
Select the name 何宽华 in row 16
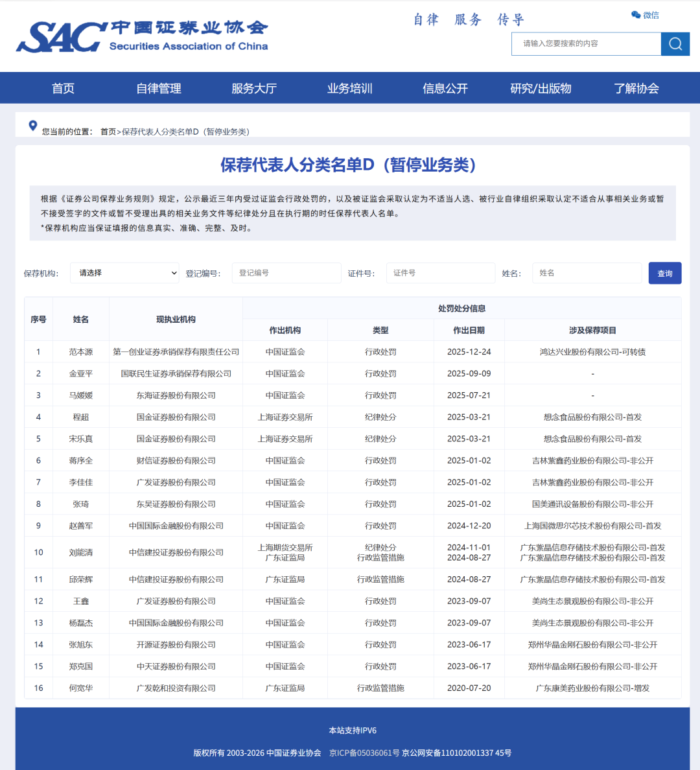point(81,688)
